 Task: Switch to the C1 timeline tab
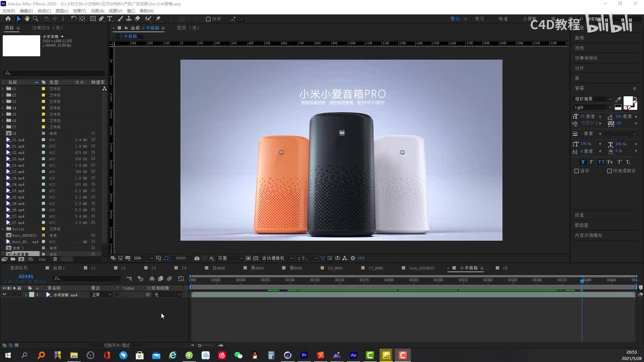click(x=93, y=268)
